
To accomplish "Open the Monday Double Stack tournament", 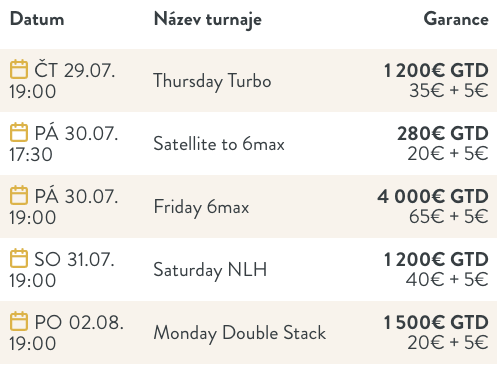I will [240, 333].
